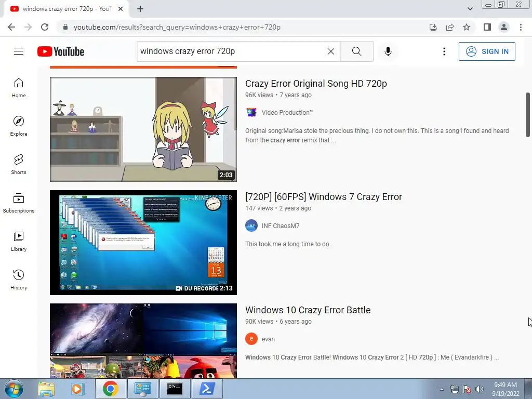Open the Chrome three-dot menu
The image size is (532, 399).
tap(521, 27)
